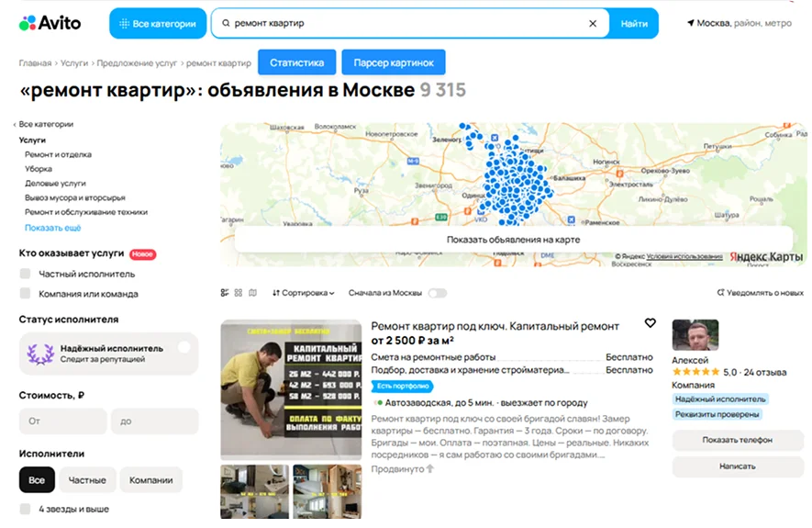Go to Услуги breadcrumb

click(x=74, y=63)
